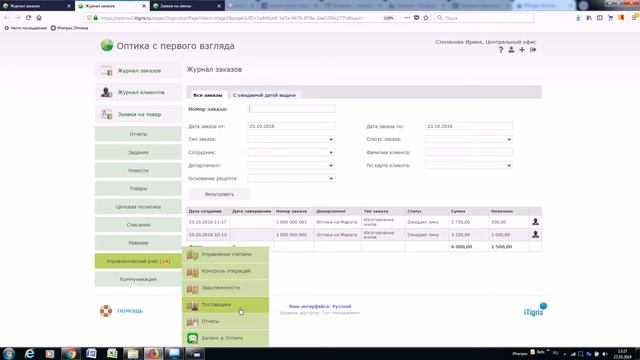Open client icon in order 1 000 000 000 row
This screenshot has height=360, width=640.
[535, 234]
